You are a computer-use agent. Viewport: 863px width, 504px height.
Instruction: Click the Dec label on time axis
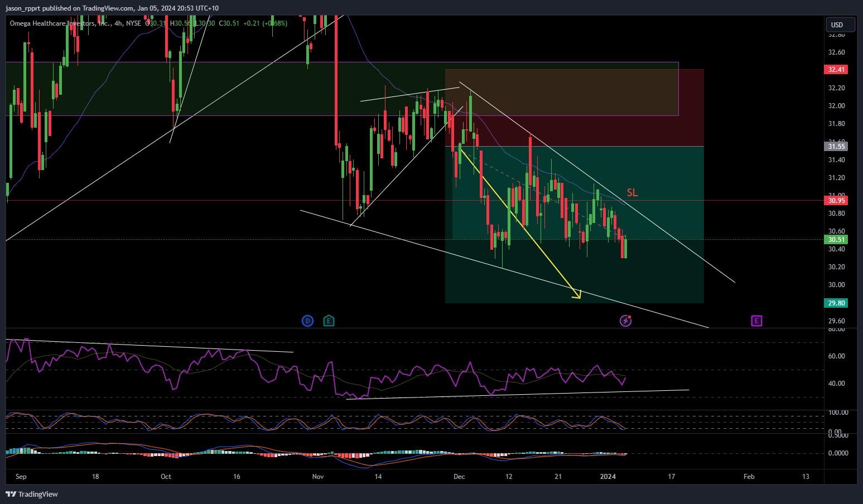tap(459, 477)
